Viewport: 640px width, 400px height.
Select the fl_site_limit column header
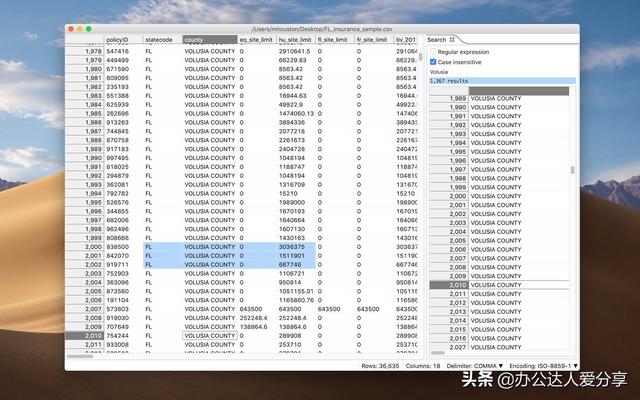pos(336,40)
